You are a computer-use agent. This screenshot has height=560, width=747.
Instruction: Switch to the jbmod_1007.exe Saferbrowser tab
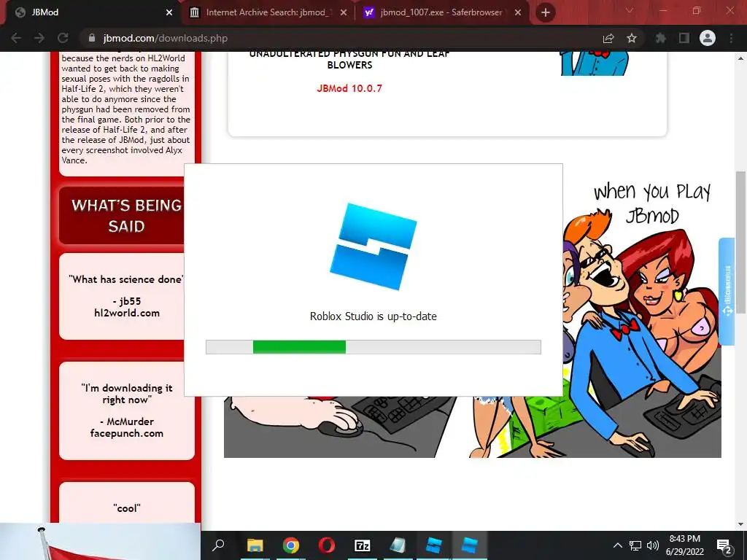coord(443,12)
